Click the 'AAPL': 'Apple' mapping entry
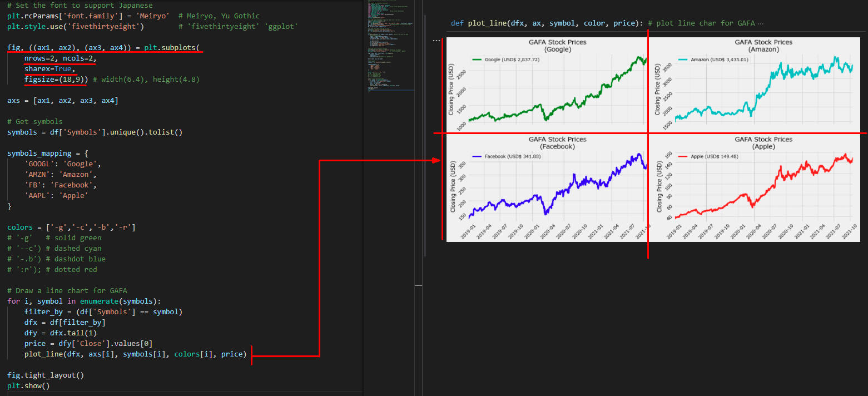This screenshot has width=868, height=396. pos(56,195)
